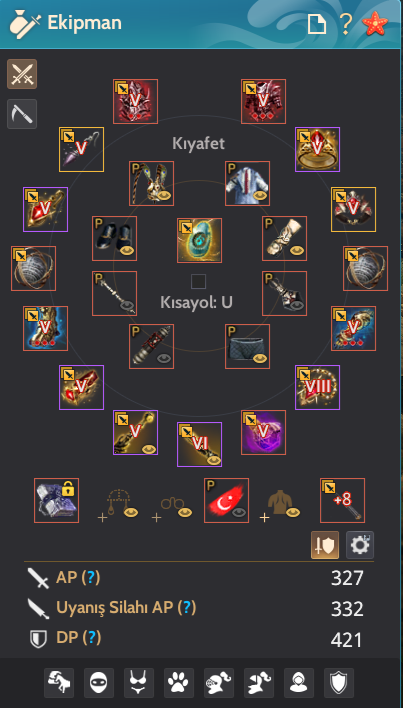Click the blue question mark next to AP
Viewport: 403px width, 708px height.
tap(91, 577)
